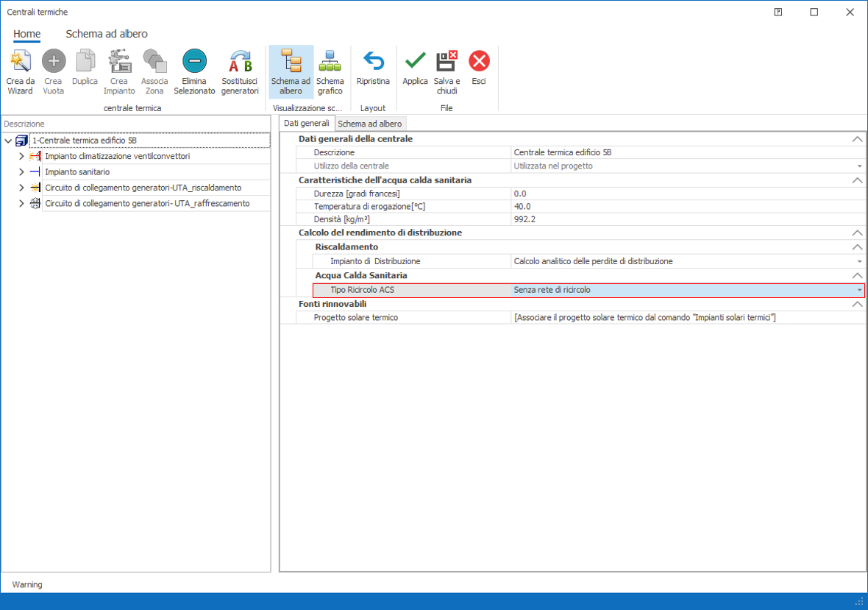
Task: Expand the Impianto sanitario tree node
Action: tap(21, 172)
